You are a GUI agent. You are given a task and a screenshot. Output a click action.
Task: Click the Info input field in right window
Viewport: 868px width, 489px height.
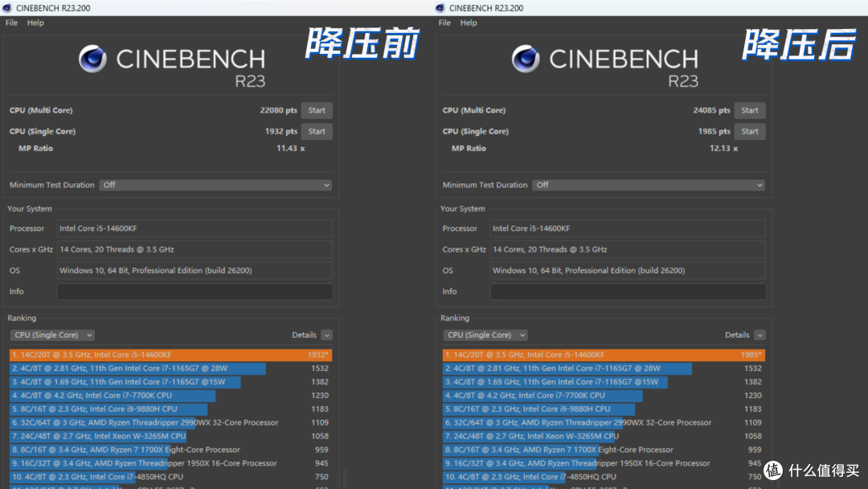click(x=628, y=291)
